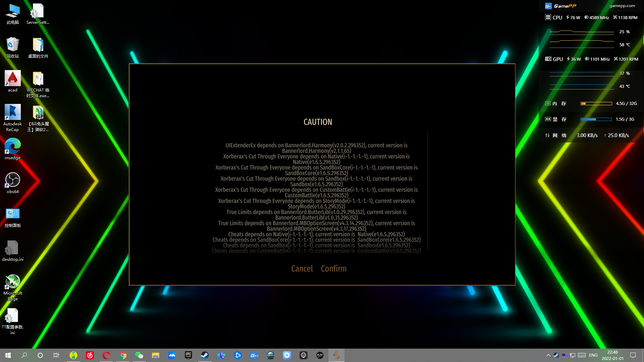644x362 pixels.
Task: Click FPS monitor tray icon
Action: click(x=564, y=355)
